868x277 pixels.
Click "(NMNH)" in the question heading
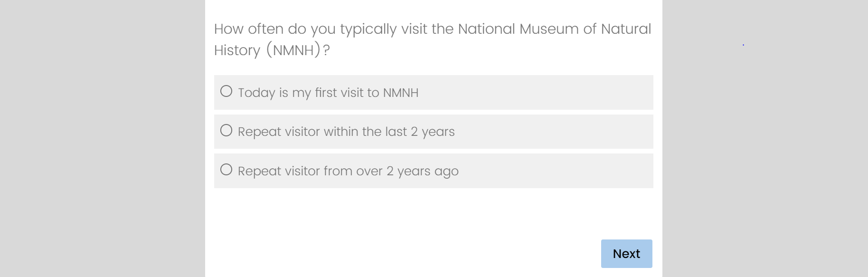[293, 50]
